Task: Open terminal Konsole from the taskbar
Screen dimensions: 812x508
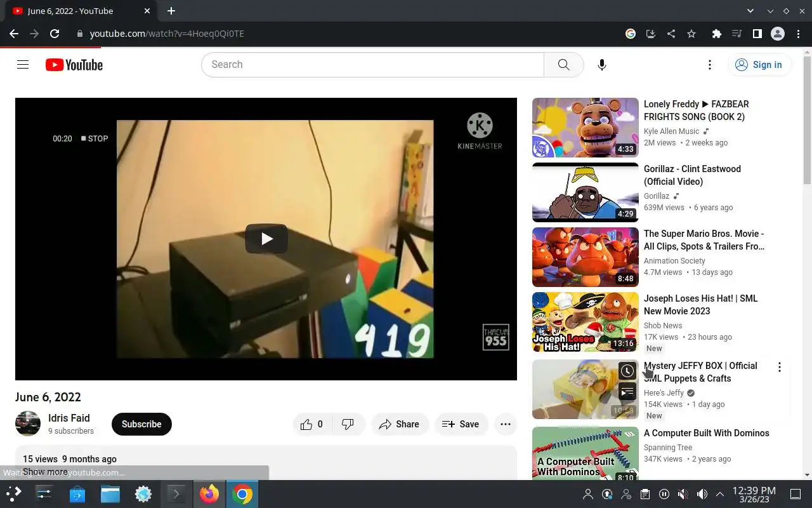Action: [x=176, y=494]
